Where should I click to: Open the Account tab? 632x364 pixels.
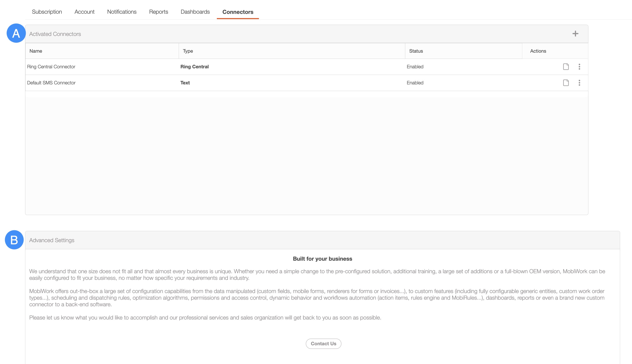point(84,12)
